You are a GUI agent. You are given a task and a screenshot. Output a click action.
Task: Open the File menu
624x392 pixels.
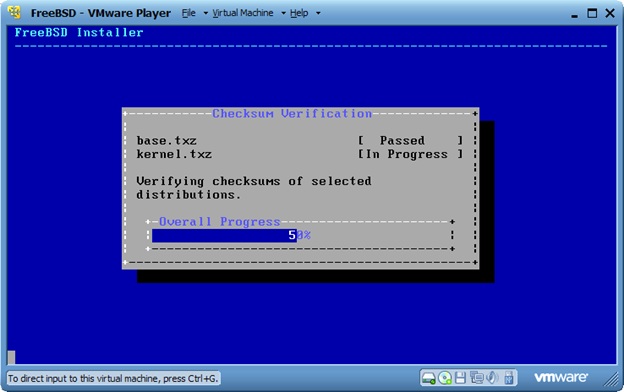(x=189, y=13)
